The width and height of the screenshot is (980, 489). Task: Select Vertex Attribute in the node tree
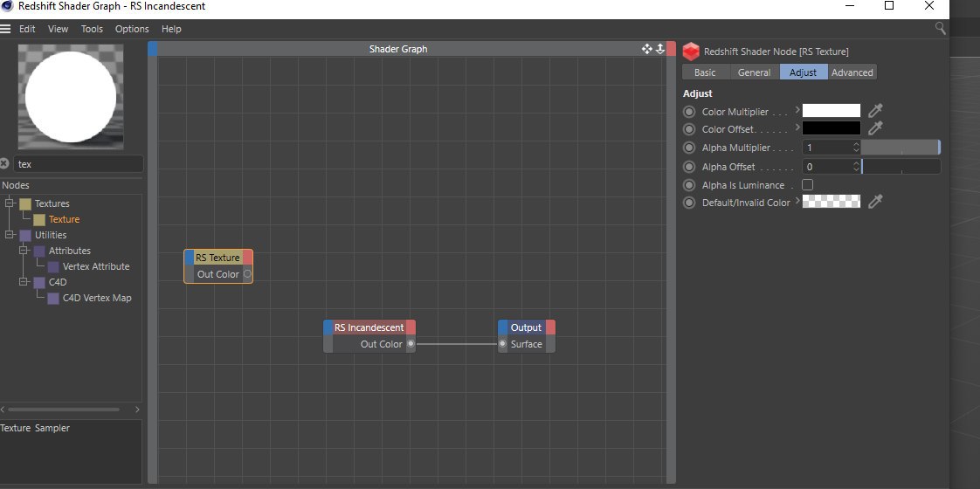96,266
